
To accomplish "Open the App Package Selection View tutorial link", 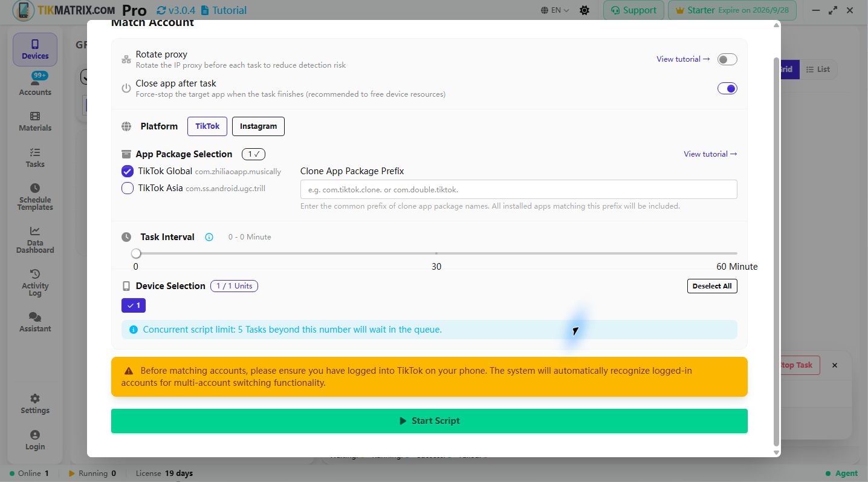I will [710, 154].
